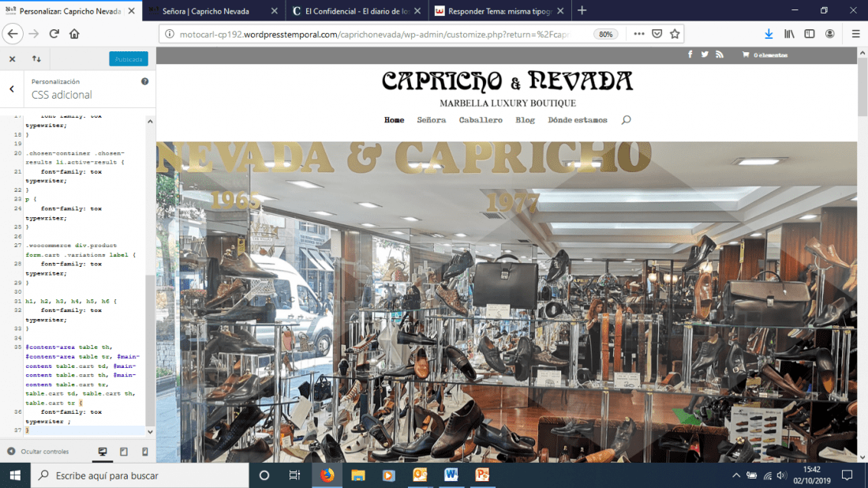
Task: Show hidden system tray icons
Action: pyautogui.click(x=736, y=475)
